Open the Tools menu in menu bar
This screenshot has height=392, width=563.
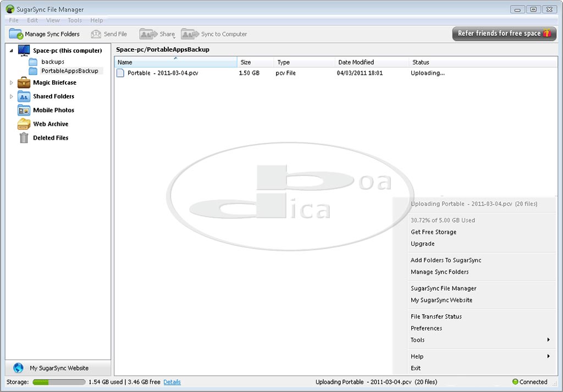[75, 20]
